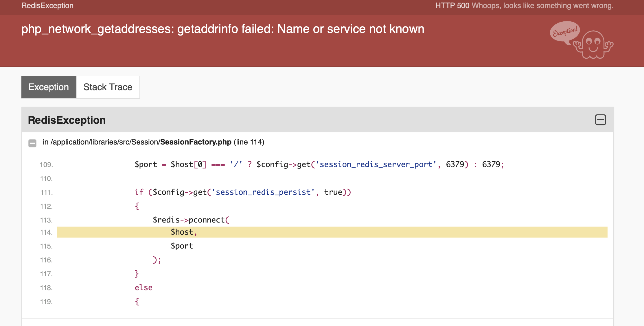Viewport: 644px width, 326px height.
Task: Click line 111 session_redis_persist condition
Action: (243, 192)
